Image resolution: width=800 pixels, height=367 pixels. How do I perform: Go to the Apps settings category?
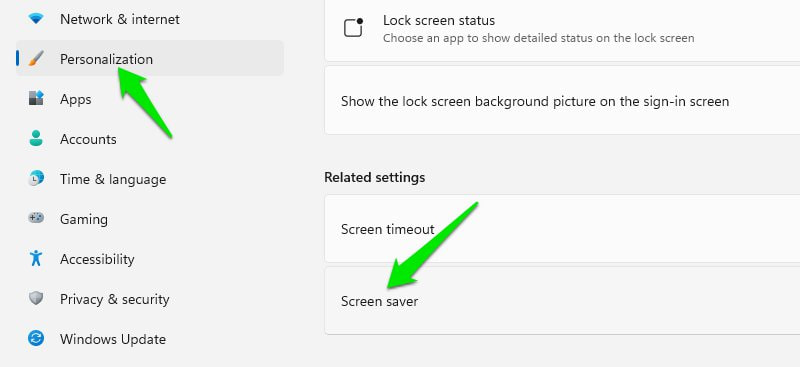tap(149, 99)
